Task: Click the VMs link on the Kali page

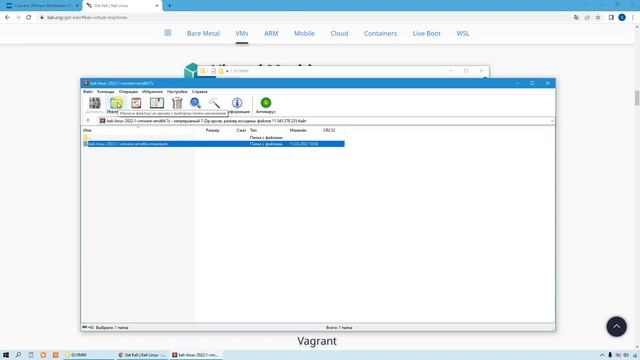Action: pos(242,33)
